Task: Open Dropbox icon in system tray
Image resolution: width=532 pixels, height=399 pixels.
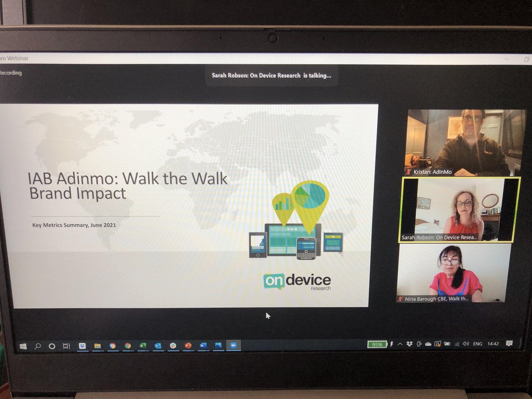Action: point(410,344)
